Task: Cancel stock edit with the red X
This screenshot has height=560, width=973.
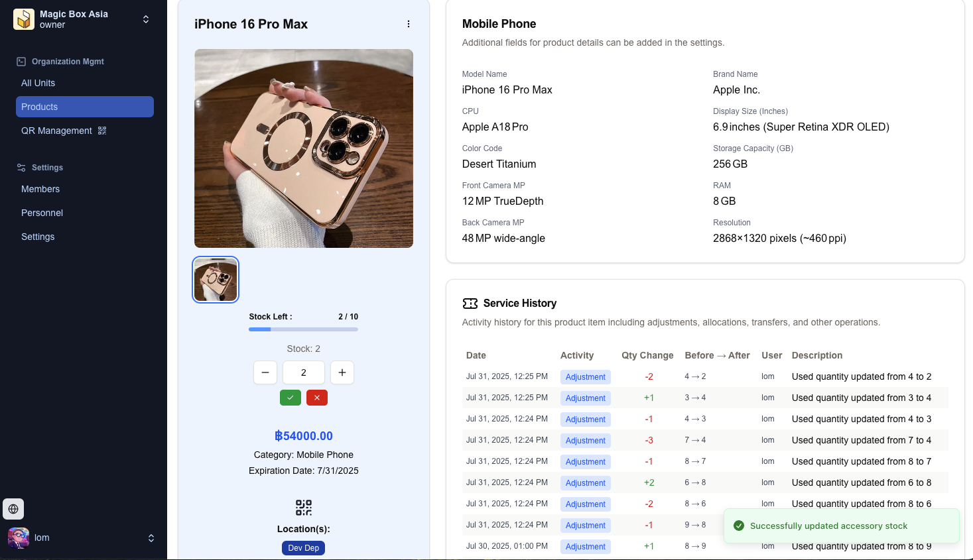Action: [x=316, y=398]
